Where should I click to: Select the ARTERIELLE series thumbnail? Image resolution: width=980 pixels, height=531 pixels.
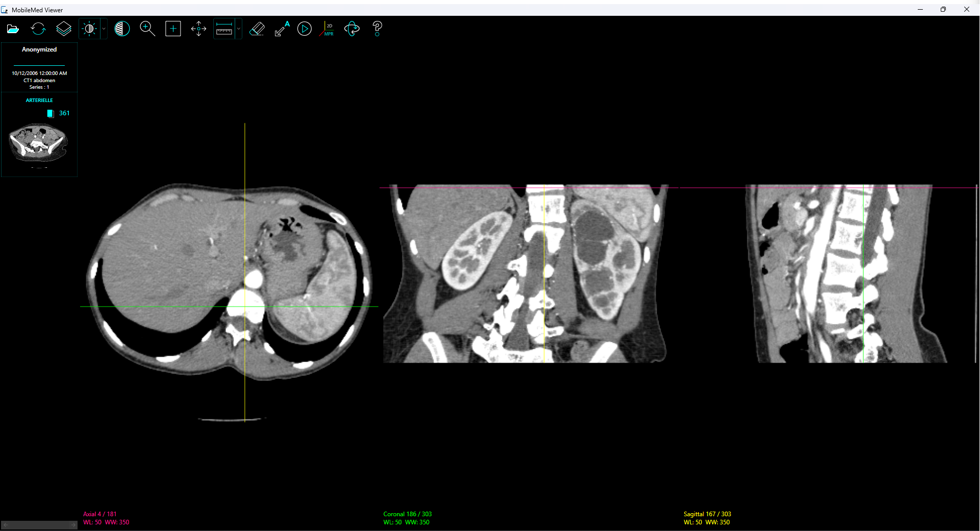39,142
